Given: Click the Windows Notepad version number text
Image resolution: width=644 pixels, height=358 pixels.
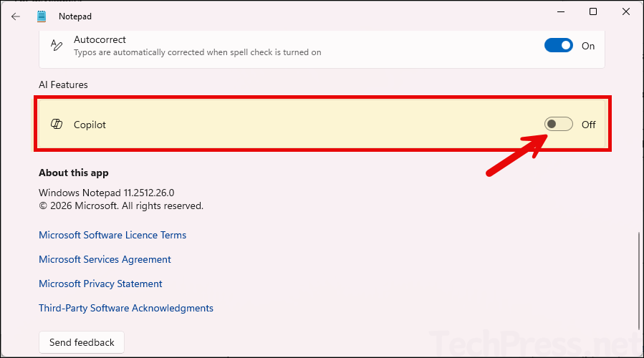Looking at the screenshot, I should [107, 193].
